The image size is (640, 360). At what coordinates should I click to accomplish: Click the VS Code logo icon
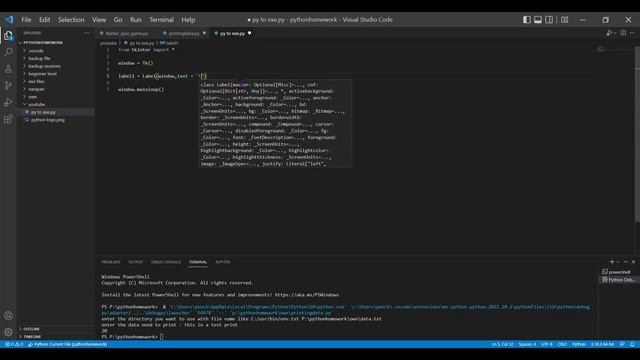pos(9,20)
